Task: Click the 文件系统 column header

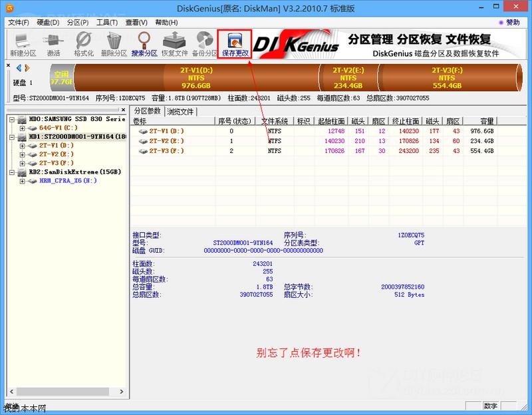Action: pos(275,121)
